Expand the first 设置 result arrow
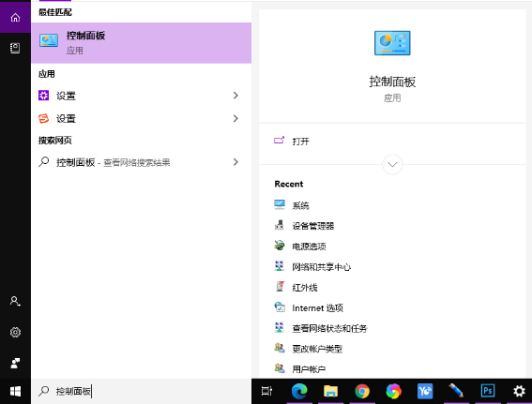Viewport: 532px width, 404px height. click(x=236, y=96)
